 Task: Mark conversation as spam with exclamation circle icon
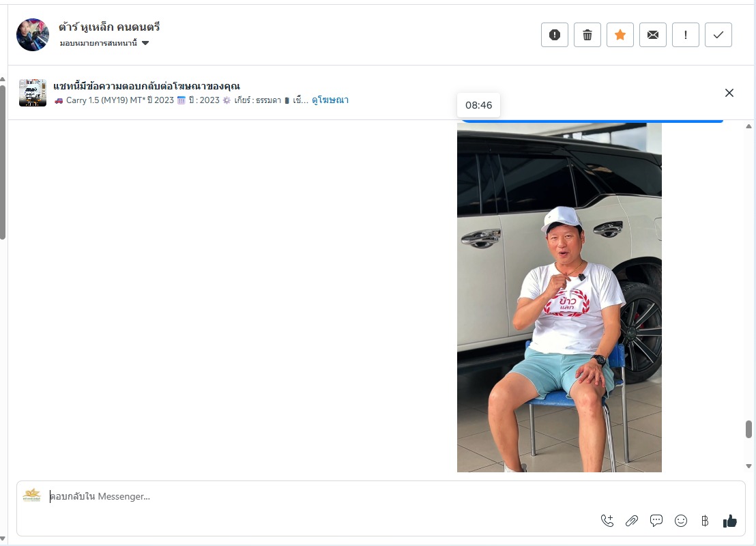click(x=555, y=35)
